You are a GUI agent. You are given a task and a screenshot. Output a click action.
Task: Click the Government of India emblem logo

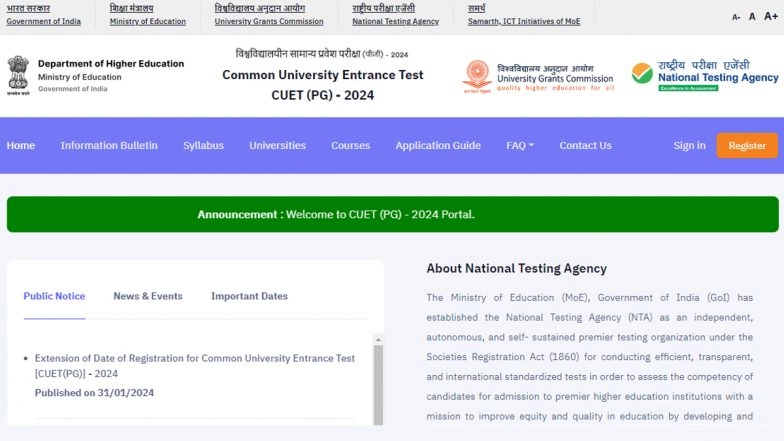click(x=18, y=76)
